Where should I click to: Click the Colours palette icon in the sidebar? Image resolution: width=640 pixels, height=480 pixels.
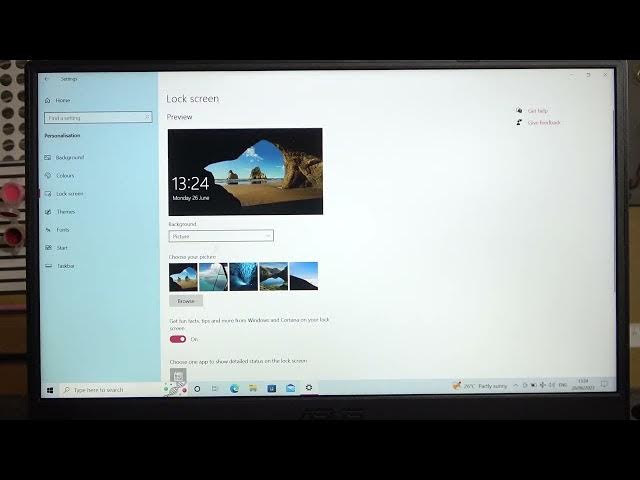click(x=48, y=176)
